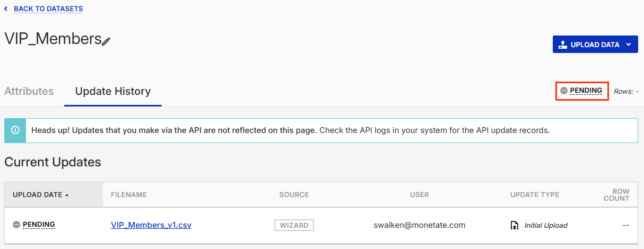Click the Upload Data button
The image size is (644, 249).
[x=595, y=45]
